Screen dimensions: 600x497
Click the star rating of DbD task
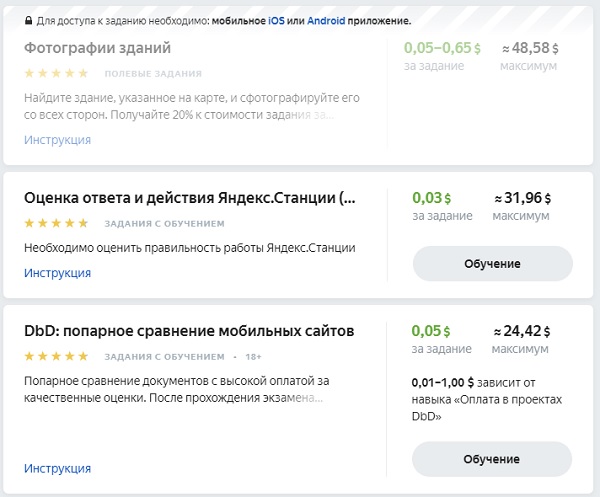(56, 356)
